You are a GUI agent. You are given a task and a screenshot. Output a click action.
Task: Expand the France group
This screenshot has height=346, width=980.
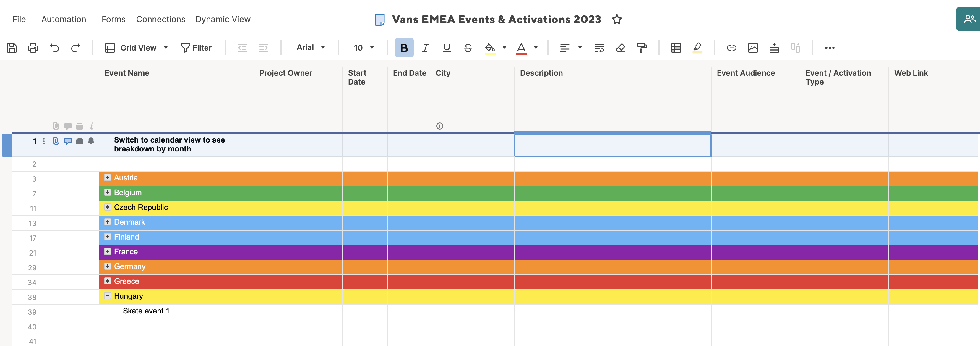(107, 252)
